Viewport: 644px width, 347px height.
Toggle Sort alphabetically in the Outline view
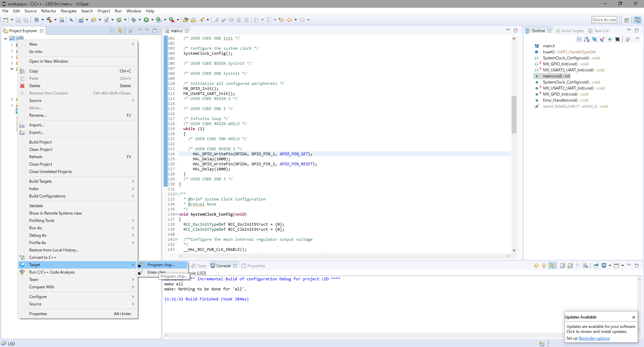click(587, 39)
